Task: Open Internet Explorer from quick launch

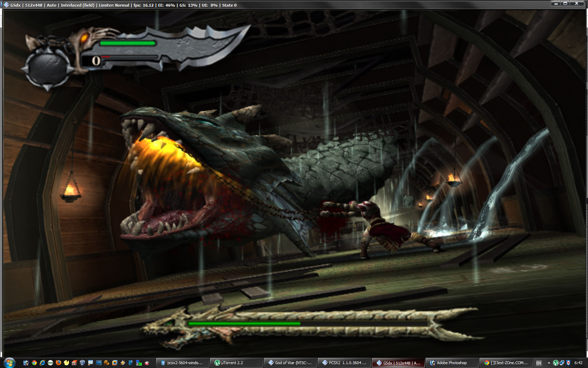Action: (42, 363)
